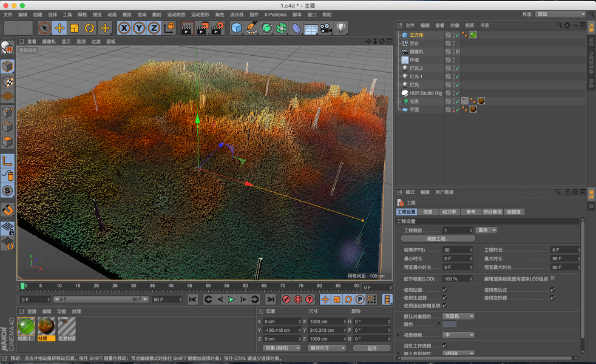
Task: Open the 对象 (相对) coordinate dropdown
Action: click(x=282, y=348)
